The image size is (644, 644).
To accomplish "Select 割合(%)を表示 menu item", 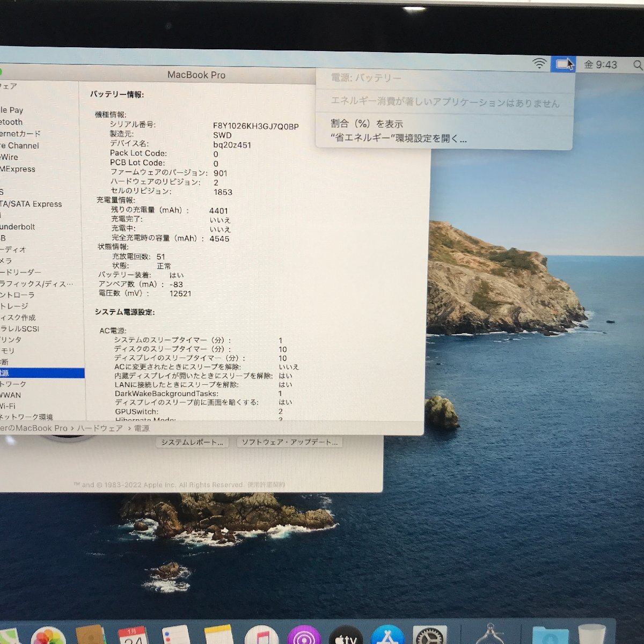I will click(367, 123).
